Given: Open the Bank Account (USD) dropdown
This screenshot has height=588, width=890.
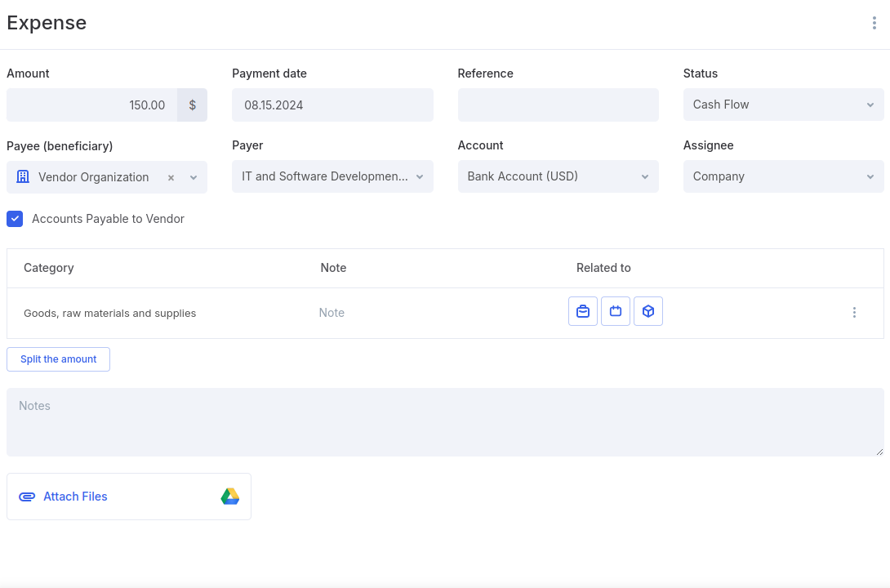Looking at the screenshot, I should point(557,176).
